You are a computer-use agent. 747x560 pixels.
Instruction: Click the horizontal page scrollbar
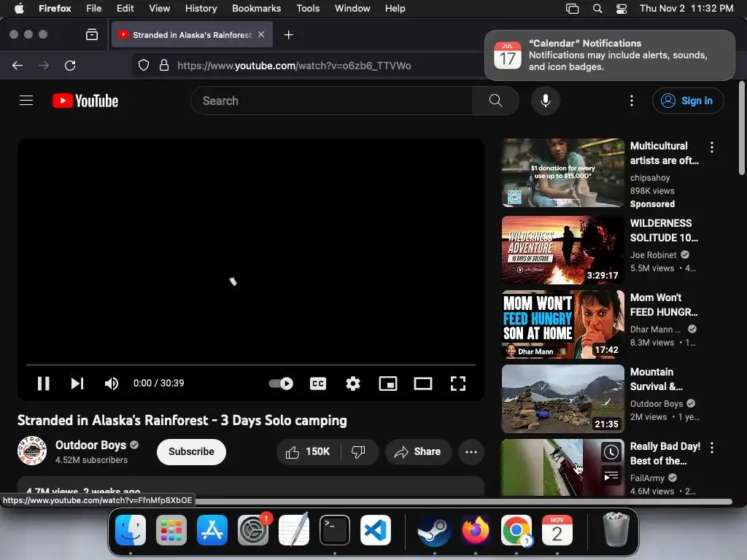pos(462,502)
